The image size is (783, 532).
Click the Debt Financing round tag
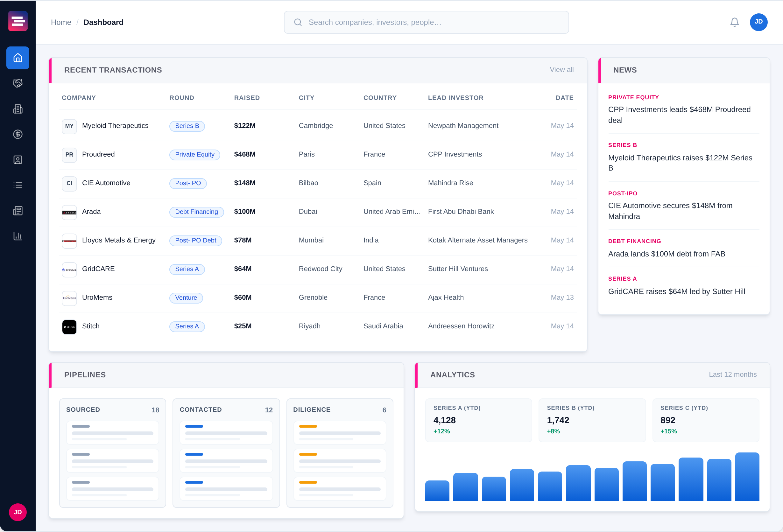pyautogui.click(x=196, y=212)
